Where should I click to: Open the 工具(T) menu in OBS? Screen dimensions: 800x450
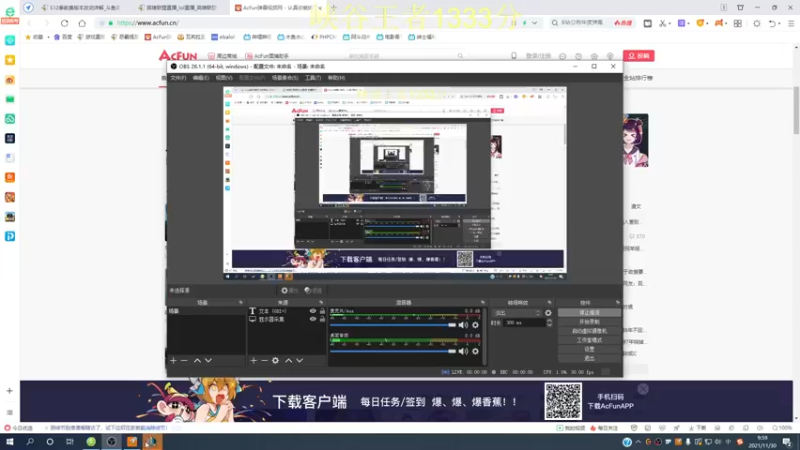point(313,78)
